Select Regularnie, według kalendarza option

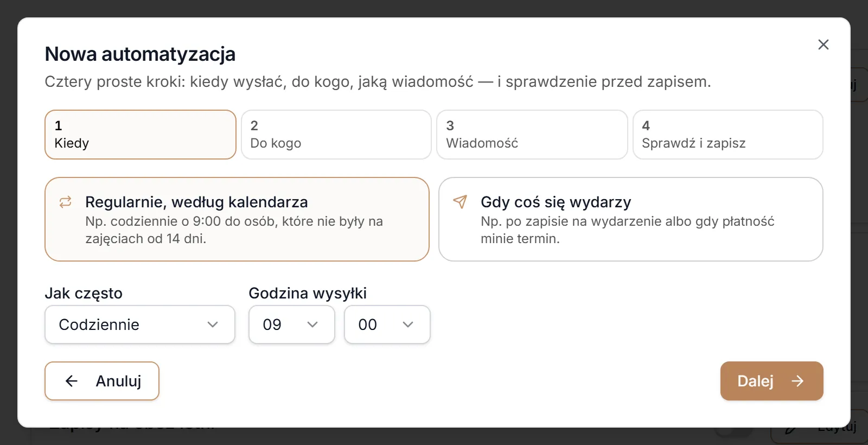(237, 219)
